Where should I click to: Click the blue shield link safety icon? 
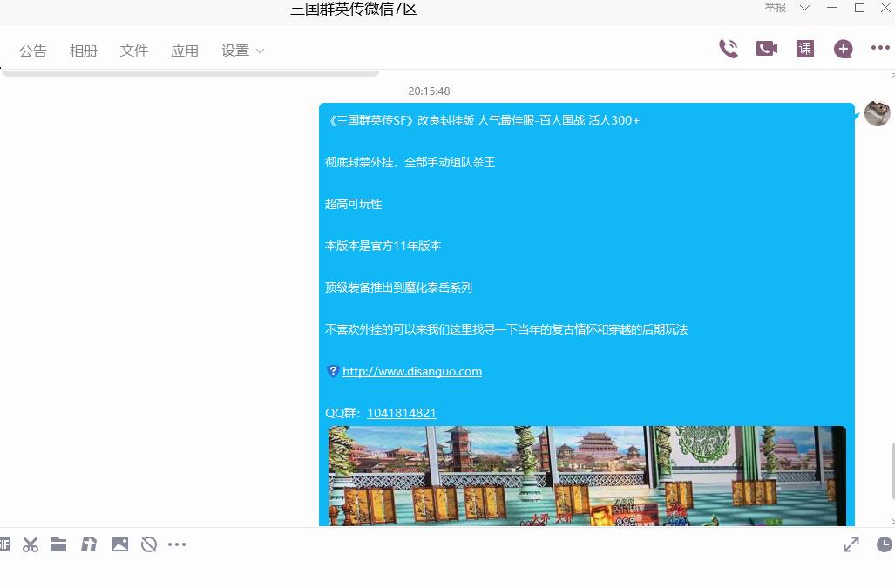coord(333,371)
